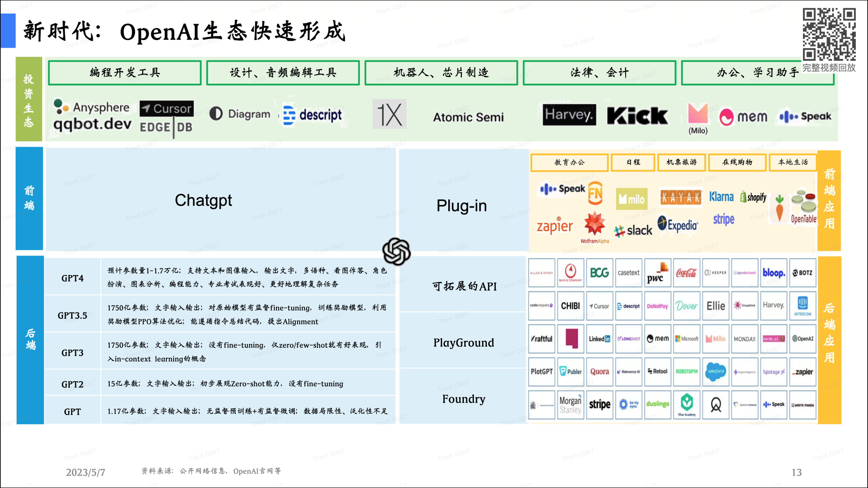Click the casetext logo tile
Screen dimensions: 868x488
point(629,273)
